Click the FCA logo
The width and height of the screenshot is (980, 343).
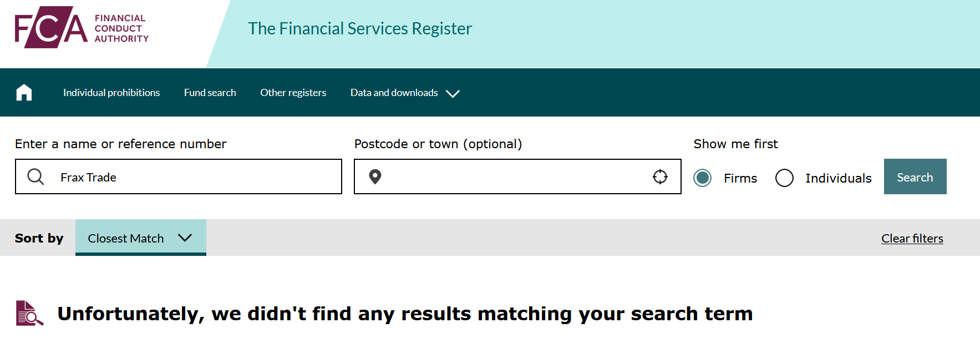(x=82, y=27)
